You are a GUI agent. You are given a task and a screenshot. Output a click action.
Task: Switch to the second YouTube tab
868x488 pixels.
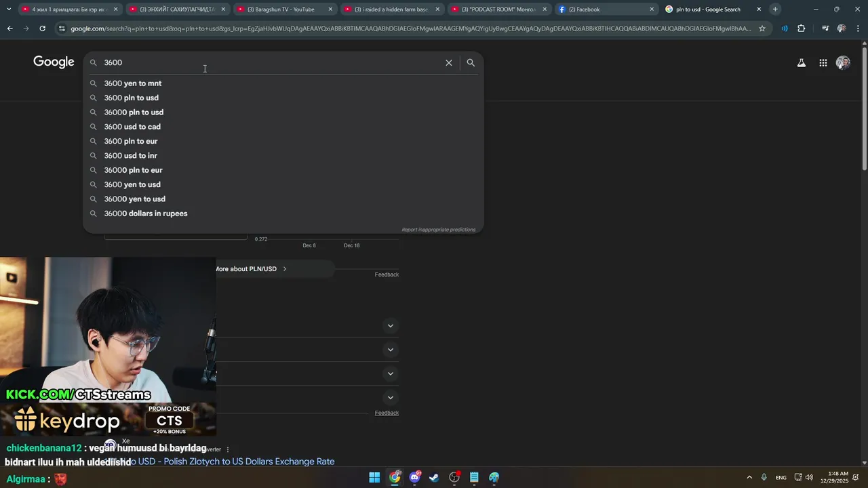pyautogui.click(x=177, y=9)
